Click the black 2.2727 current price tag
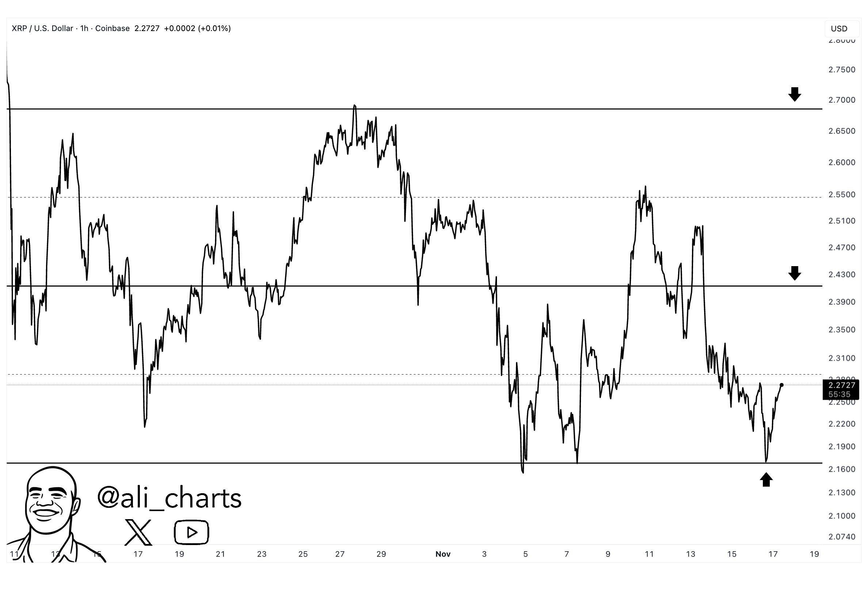Screen dimensions: 868x602 pyautogui.click(x=841, y=385)
